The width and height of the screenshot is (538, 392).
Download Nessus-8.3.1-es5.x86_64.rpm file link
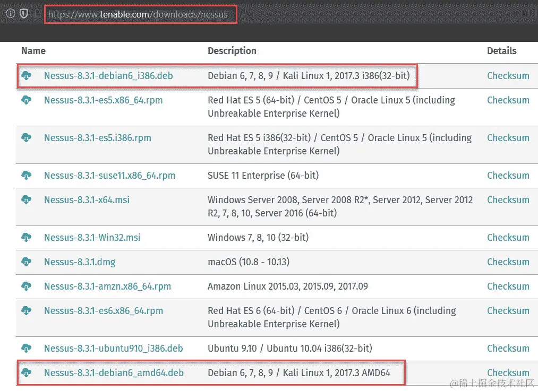[x=103, y=100]
